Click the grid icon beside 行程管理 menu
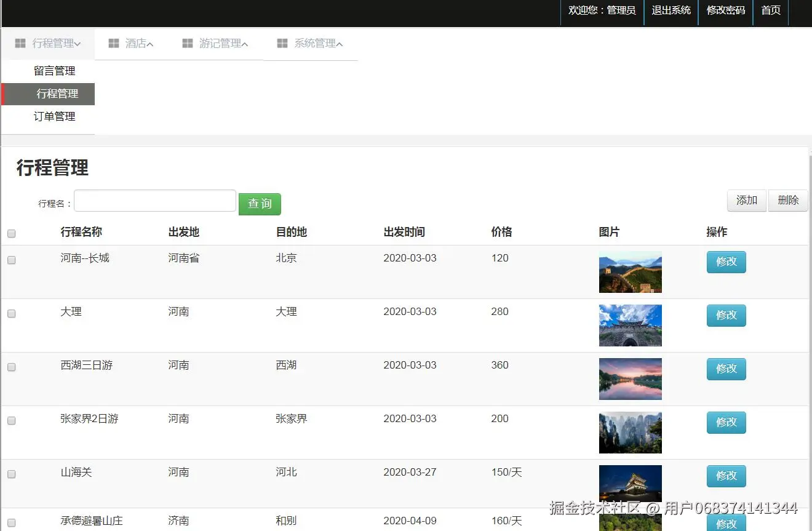Viewport: 812px width, 531px height. 20,43
